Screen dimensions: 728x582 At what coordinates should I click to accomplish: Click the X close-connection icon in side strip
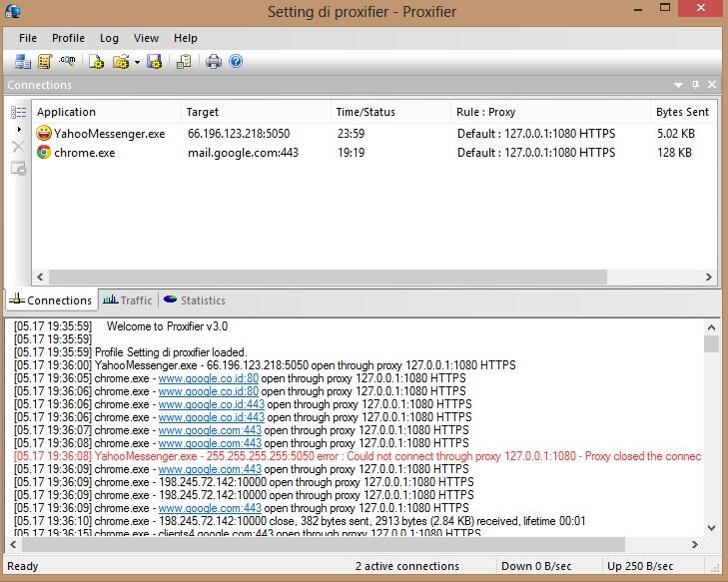(x=18, y=147)
